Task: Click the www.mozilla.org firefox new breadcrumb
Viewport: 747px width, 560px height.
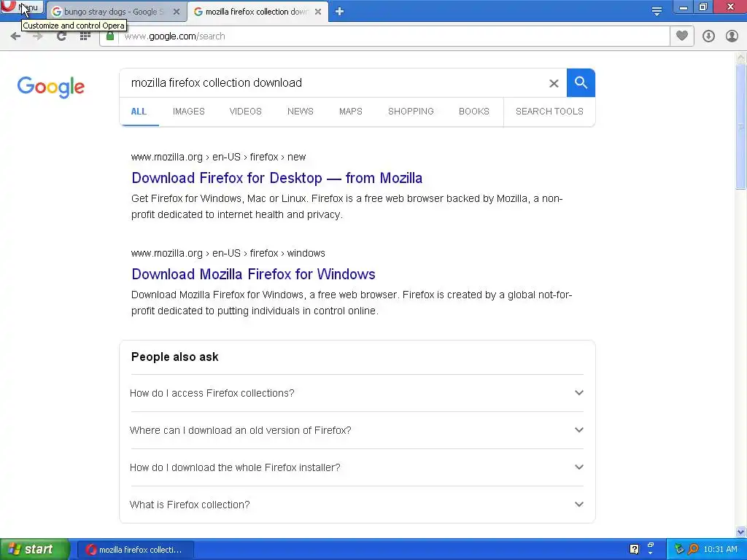Action: tap(218, 157)
